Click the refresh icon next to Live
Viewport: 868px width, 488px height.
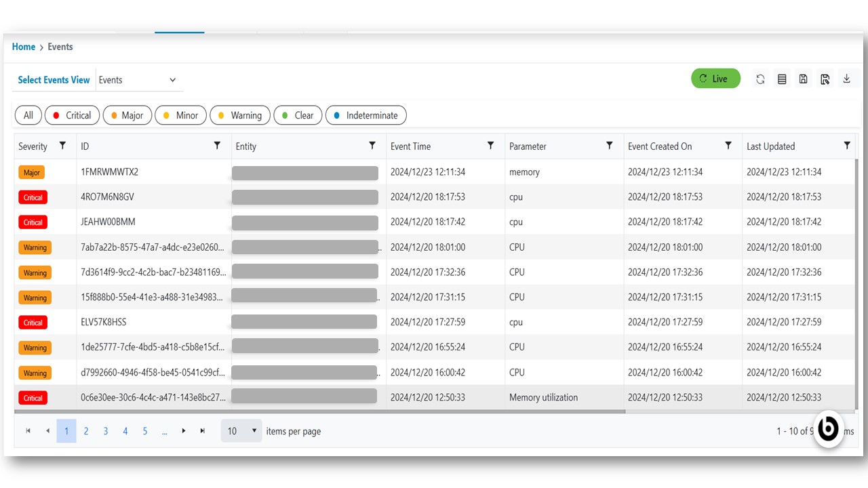760,79
